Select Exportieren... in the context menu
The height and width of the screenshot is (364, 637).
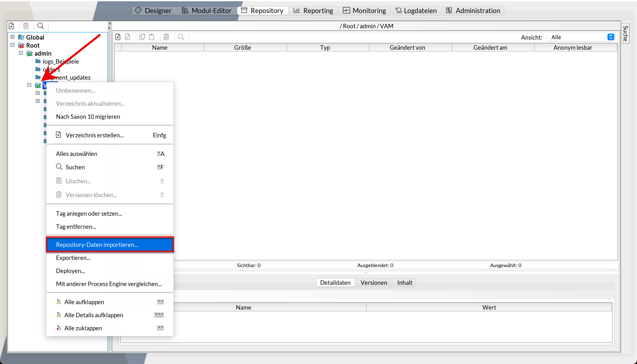click(x=73, y=258)
